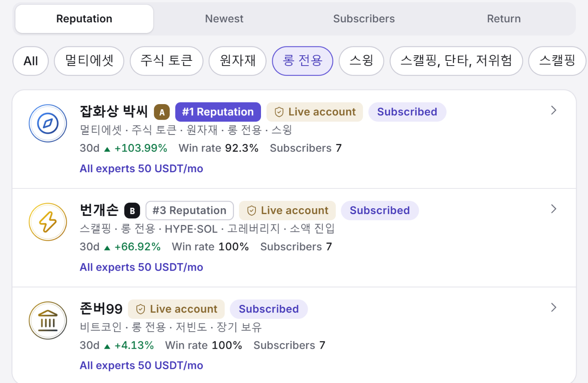Click the #1 Reputation badge
This screenshot has width=588, height=383.
(x=218, y=112)
